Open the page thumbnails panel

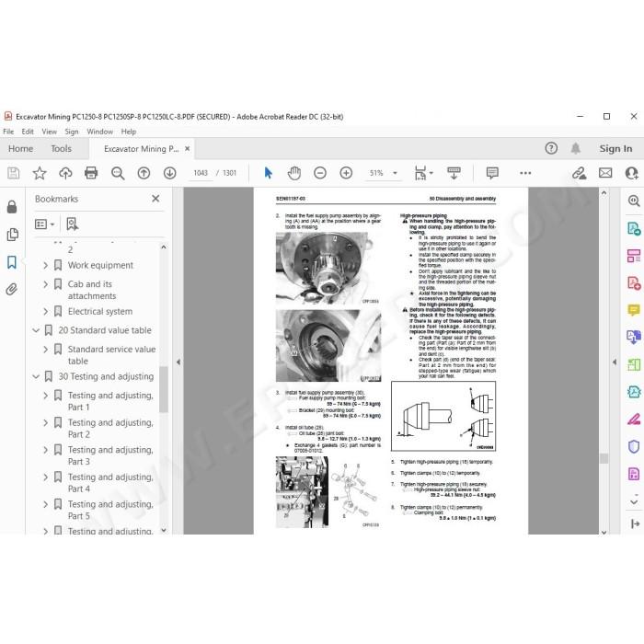point(12,235)
